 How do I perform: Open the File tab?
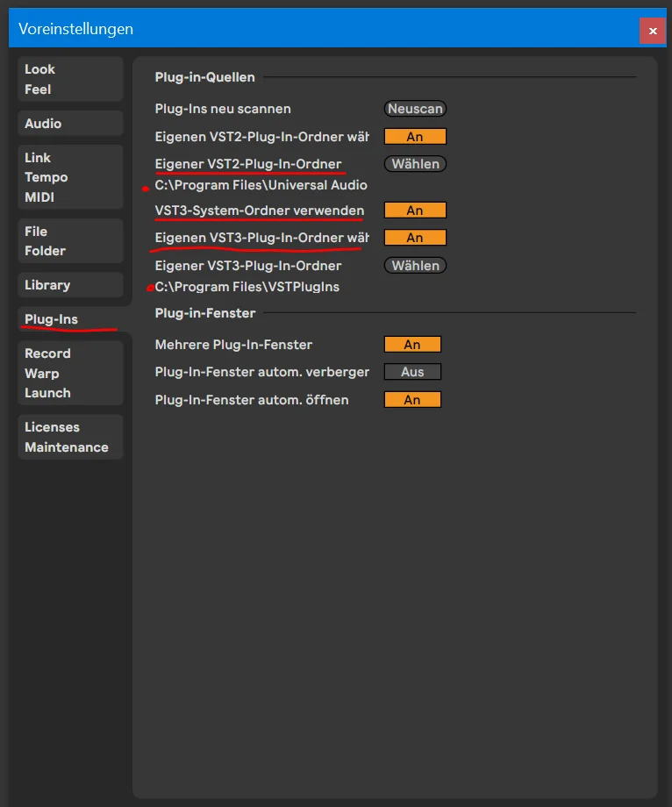36,232
